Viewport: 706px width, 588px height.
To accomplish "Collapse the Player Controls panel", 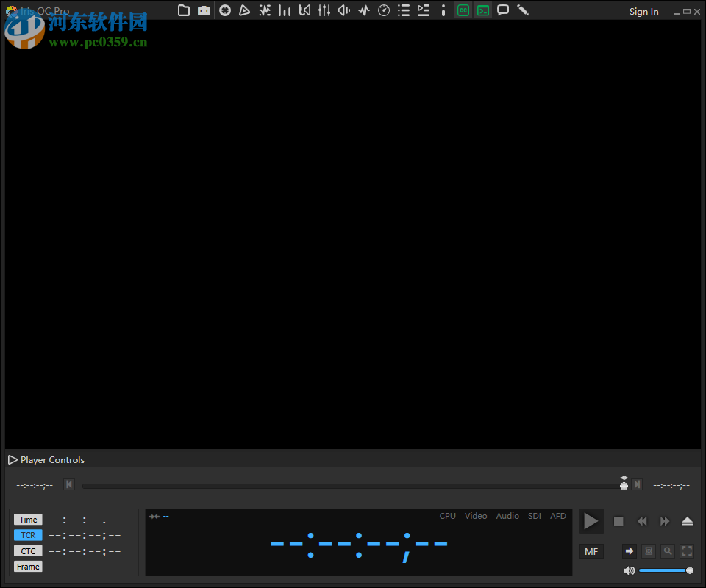I will [x=13, y=460].
